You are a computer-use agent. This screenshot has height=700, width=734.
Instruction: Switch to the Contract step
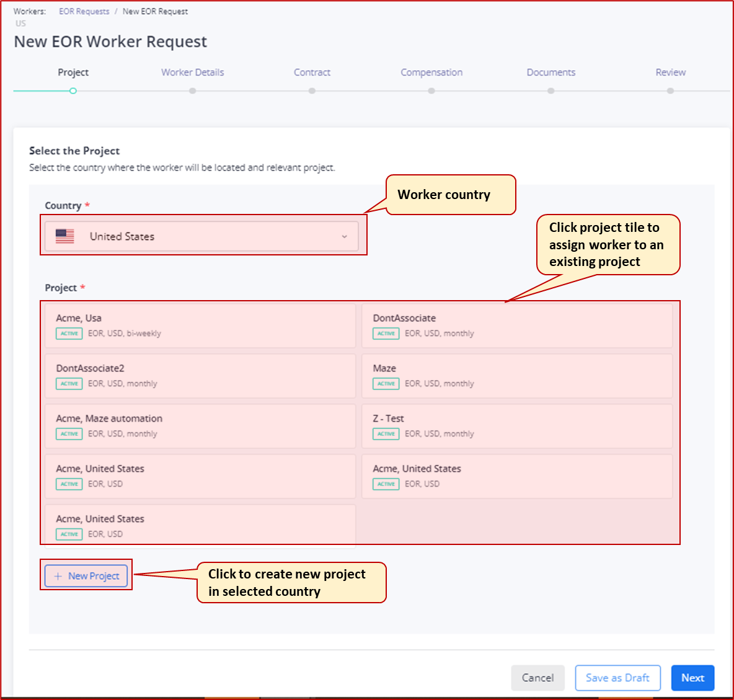tap(312, 73)
